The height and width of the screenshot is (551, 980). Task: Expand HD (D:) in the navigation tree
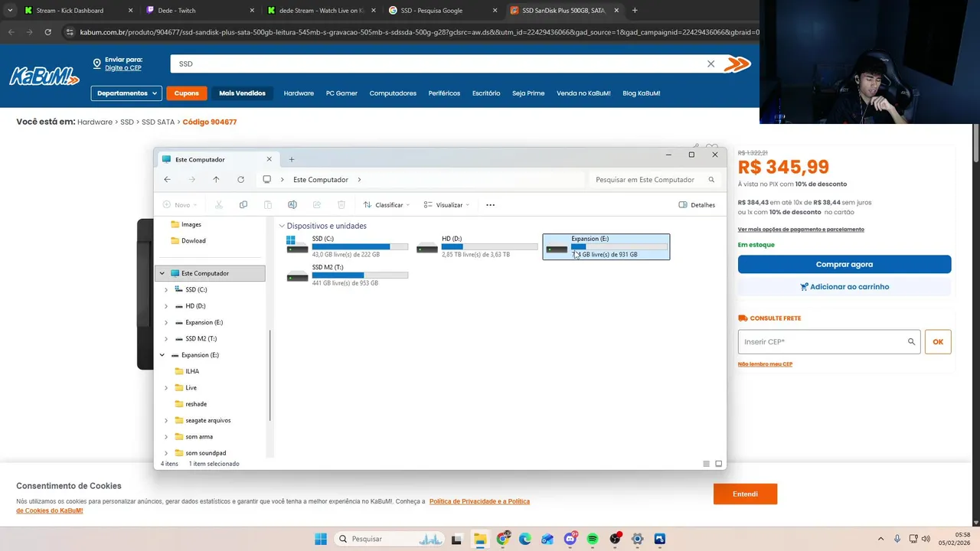166,306
